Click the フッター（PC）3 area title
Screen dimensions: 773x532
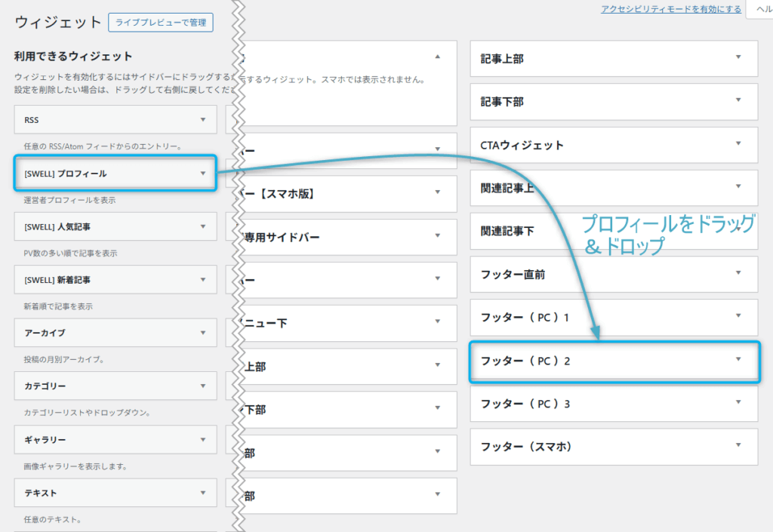(525, 404)
